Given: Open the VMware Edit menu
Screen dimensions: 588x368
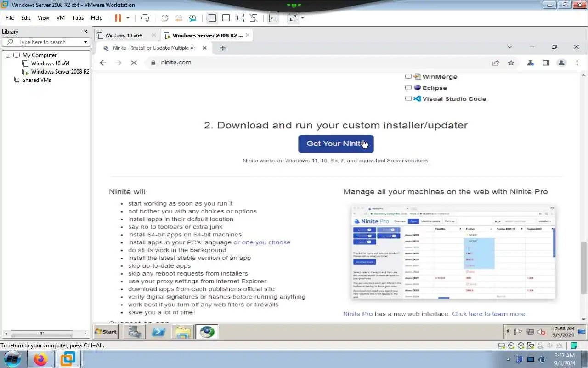Looking at the screenshot, I should (26, 18).
